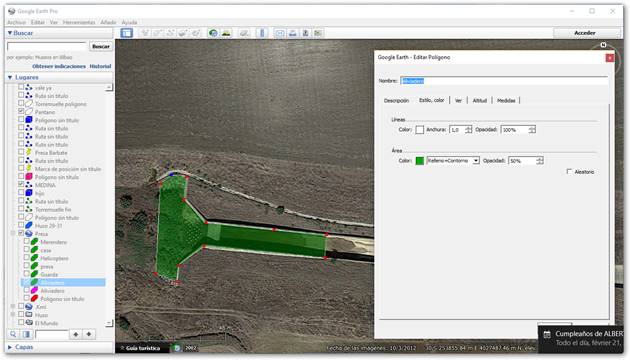Toggle the MEDINA checkbox
Image resolution: width=630 pixels, height=360 pixels.
(21, 185)
